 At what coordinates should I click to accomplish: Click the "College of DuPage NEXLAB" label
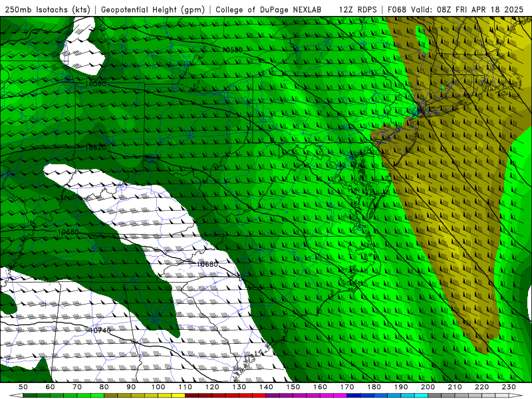pos(269,9)
